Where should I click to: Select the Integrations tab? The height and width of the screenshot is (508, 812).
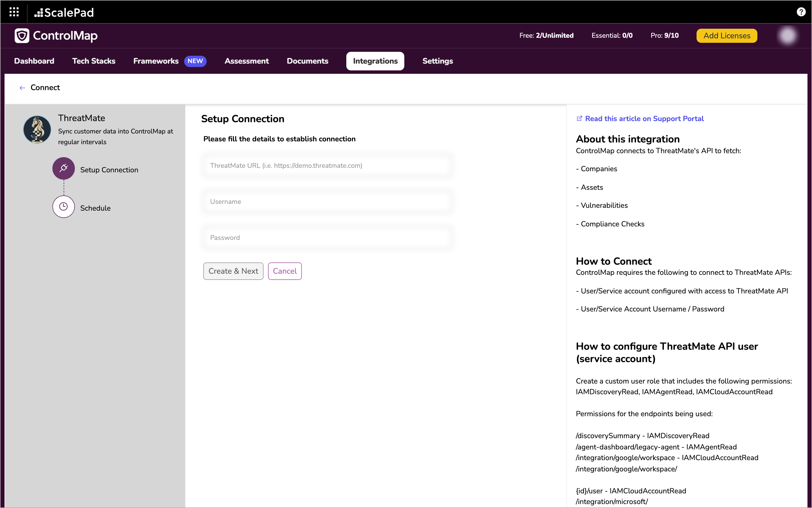(375, 61)
